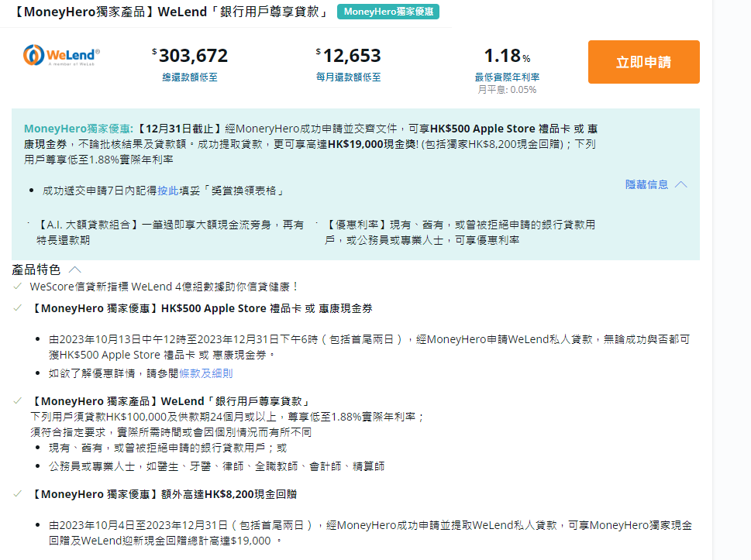Click the 【優惠利率】 bullet text
Screen dimensions: 751x560
coord(460,232)
